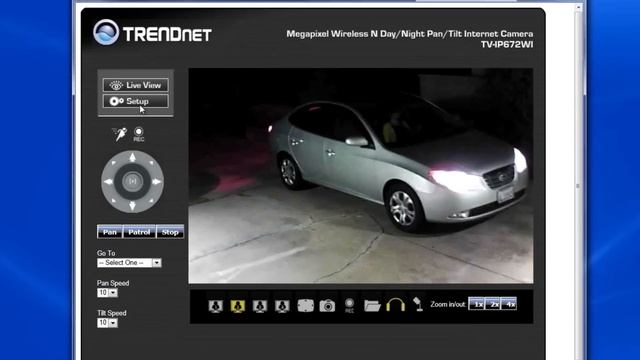
Task: Open the storage folder icon
Action: (372, 305)
